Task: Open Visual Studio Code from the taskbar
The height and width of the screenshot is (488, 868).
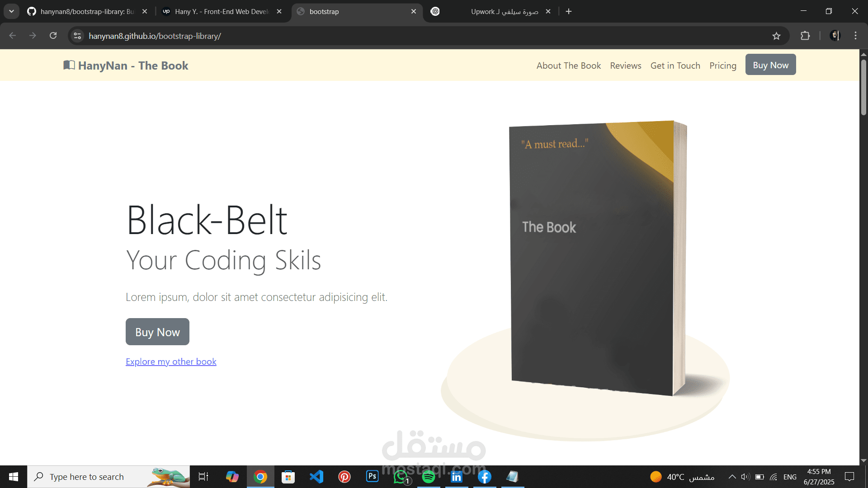Action: (x=316, y=477)
